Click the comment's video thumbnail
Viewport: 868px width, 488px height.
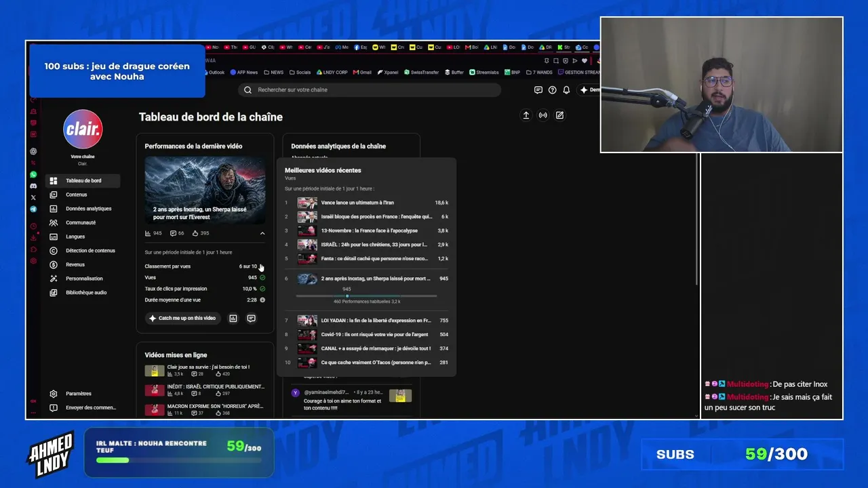click(x=400, y=395)
